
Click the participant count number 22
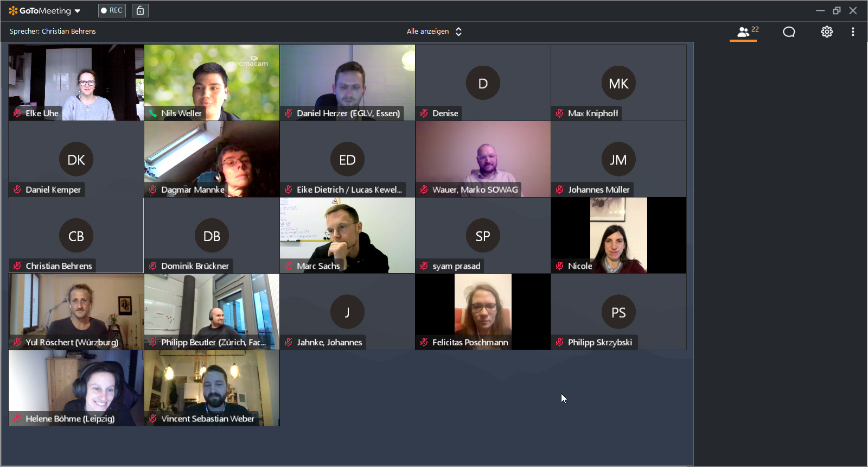point(755,29)
